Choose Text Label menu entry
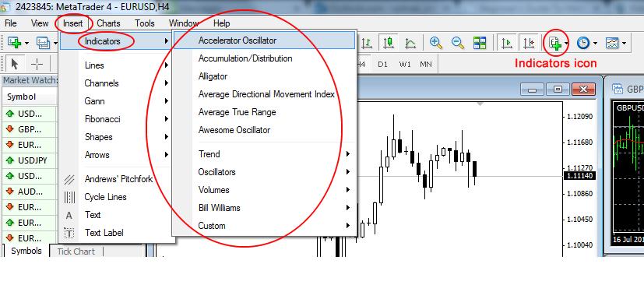The width and height of the screenshot is (644, 299). point(116,233)
